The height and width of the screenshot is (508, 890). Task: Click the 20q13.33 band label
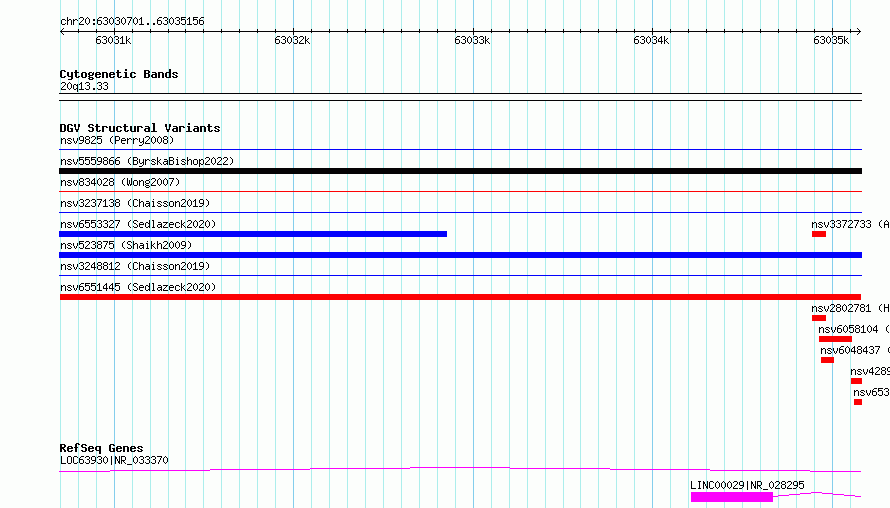click(84, 86)
